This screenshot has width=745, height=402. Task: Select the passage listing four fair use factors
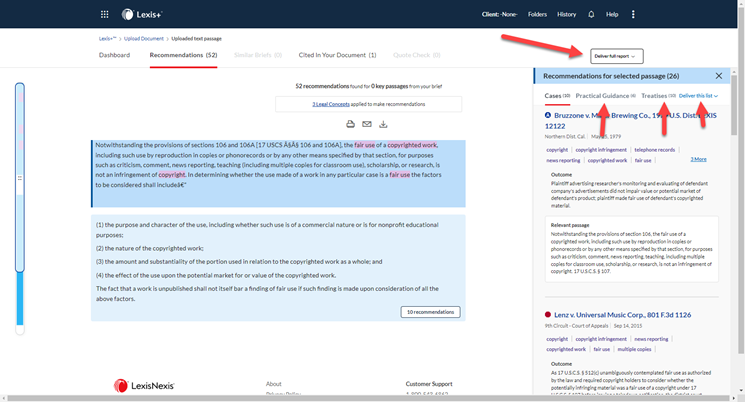tap(278, 268)
